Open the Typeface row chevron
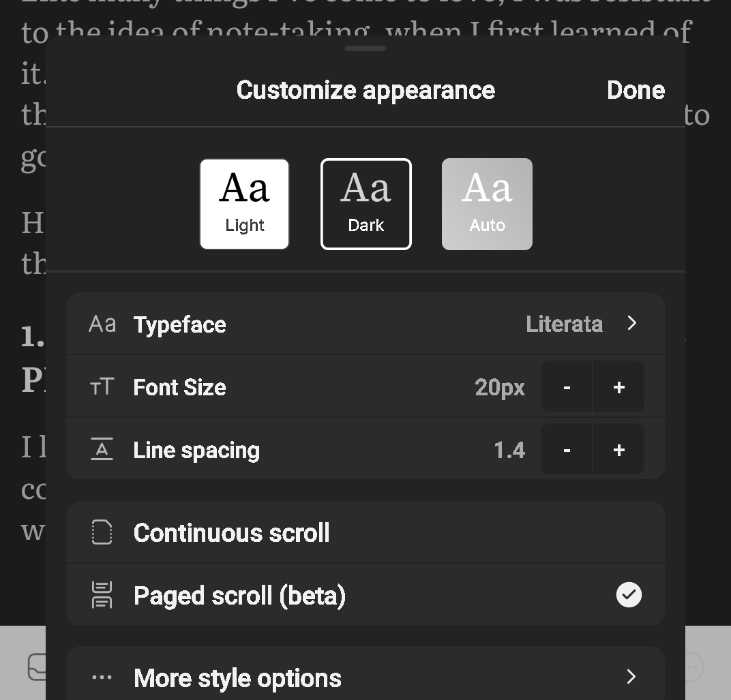This screenshot has height=700, width=731. click(631, 324)
